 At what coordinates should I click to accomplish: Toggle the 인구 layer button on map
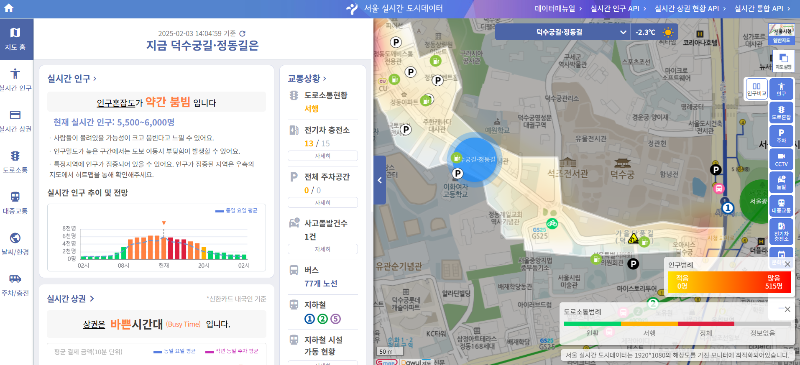pyautogui.click(x=781, y=89)
